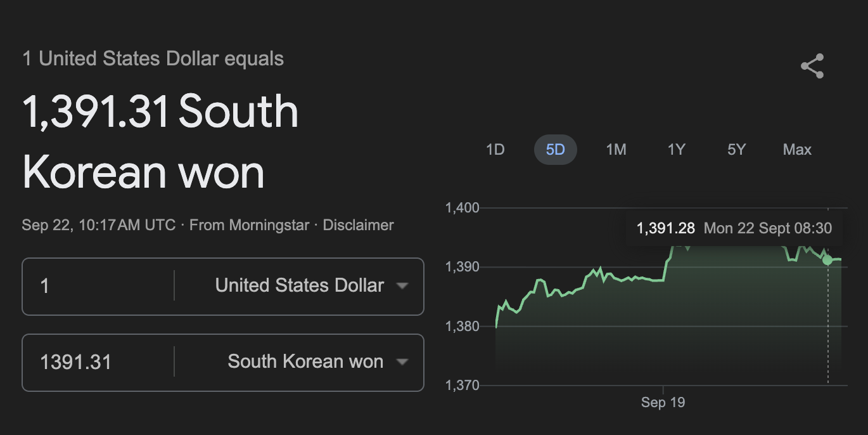Select the 5D chart range
This screenshot has height=435, width=868.
pos(555,150)
